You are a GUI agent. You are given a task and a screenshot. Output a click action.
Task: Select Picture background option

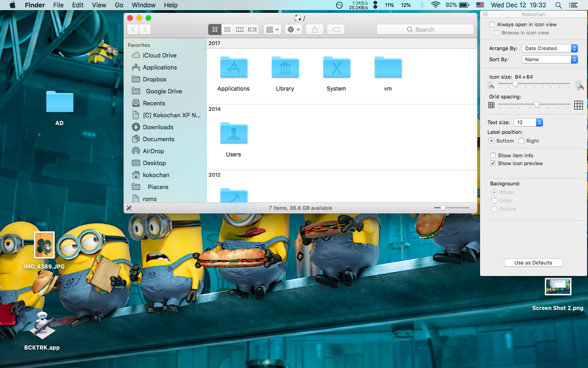click(x=494, y=209)
